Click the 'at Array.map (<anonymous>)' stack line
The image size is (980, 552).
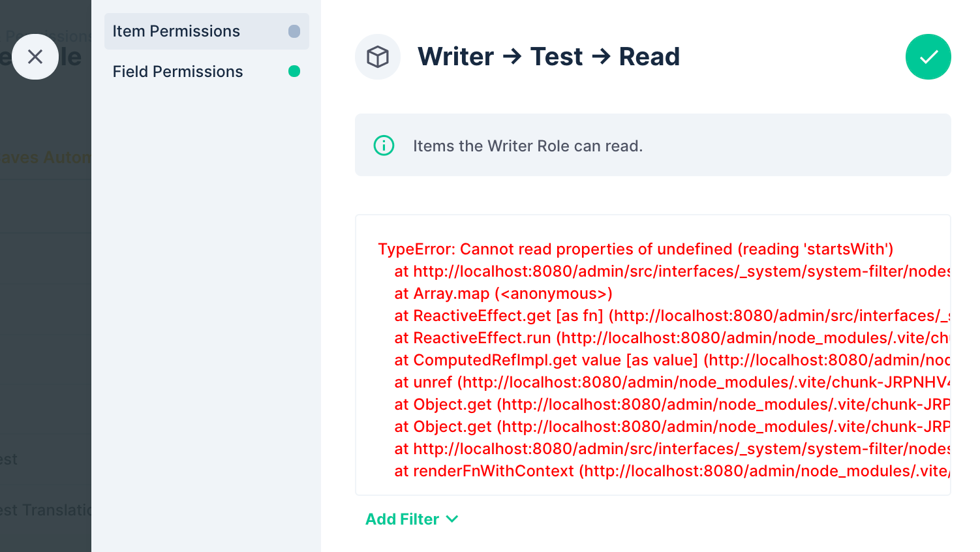(x=503, y=294)
